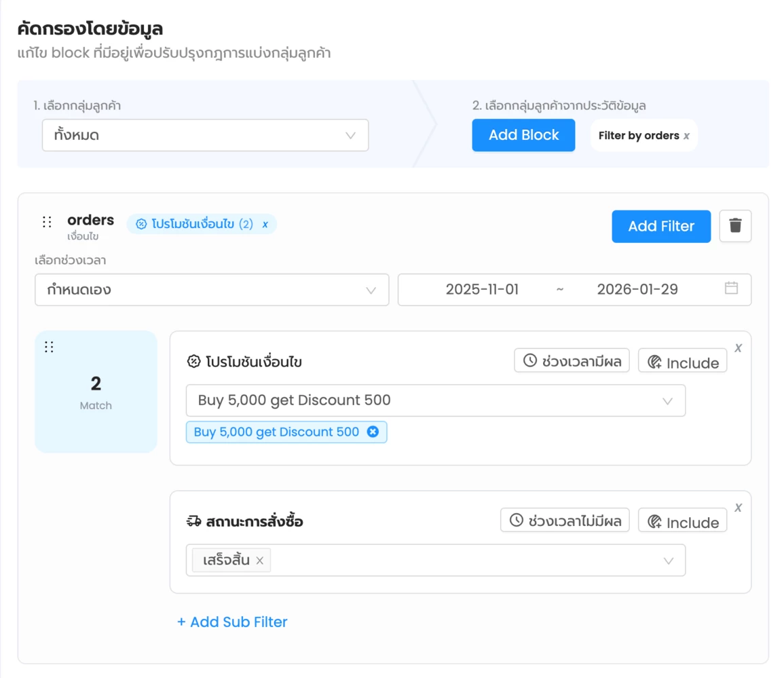Screen dimensions: 784x678
Task: Toggle ช่วงเวลามีผล on promotion filter
Action: click(572, 361)
